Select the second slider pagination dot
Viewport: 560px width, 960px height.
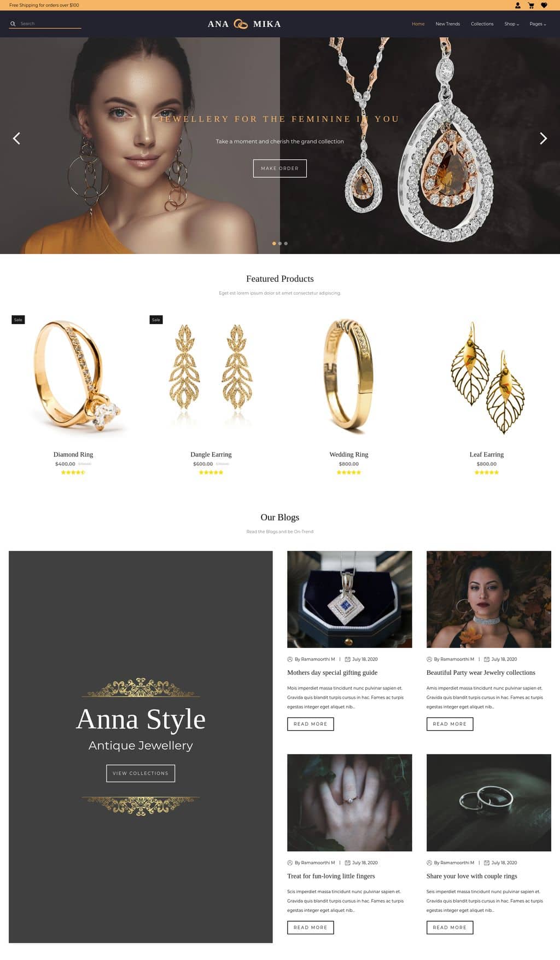tap(280, 244)
